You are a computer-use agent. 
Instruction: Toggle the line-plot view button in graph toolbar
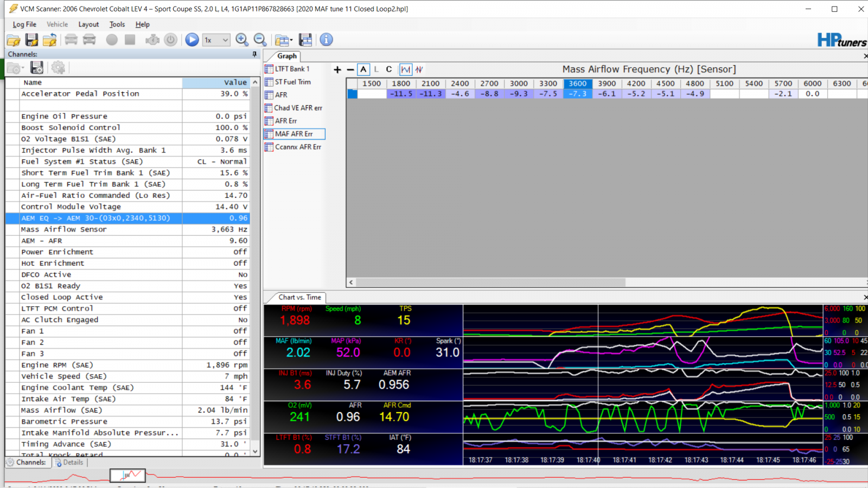(x=406, y=69)
